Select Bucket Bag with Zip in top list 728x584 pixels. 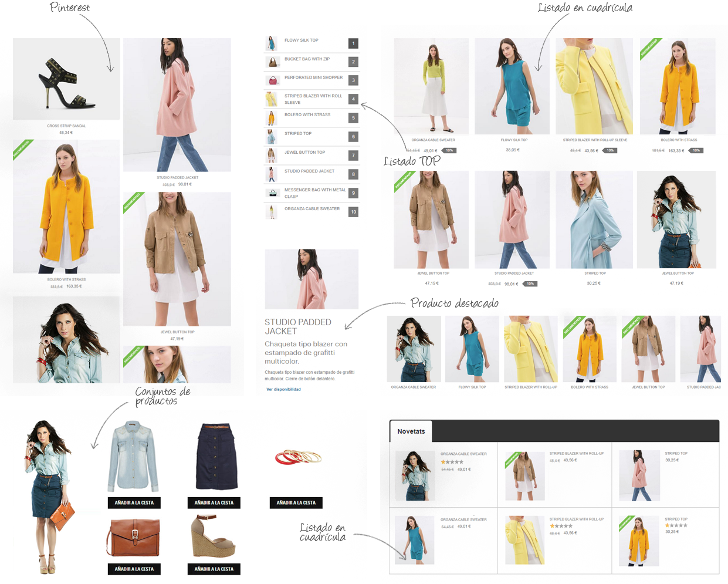pyautogui.click(x=307, y=59)
